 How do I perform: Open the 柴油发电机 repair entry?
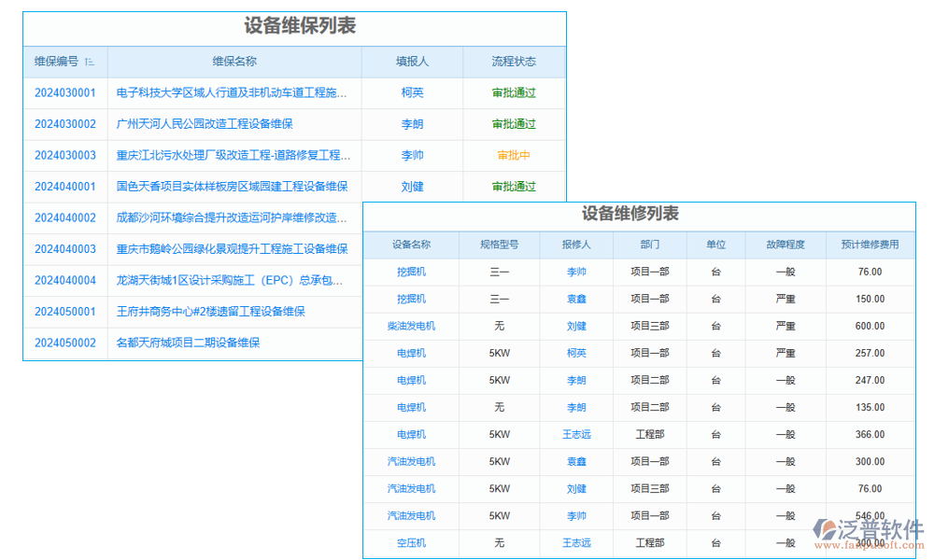coord(412,326)
